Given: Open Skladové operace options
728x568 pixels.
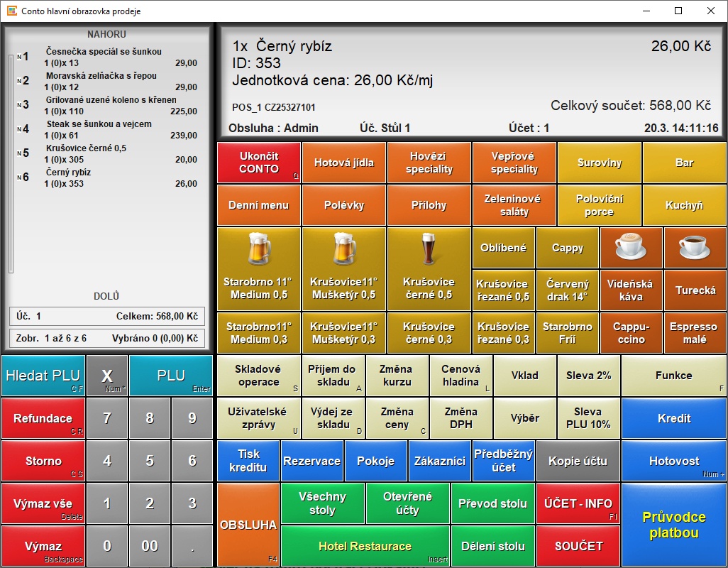Looking at the screenshot, I should click(258, 376).
